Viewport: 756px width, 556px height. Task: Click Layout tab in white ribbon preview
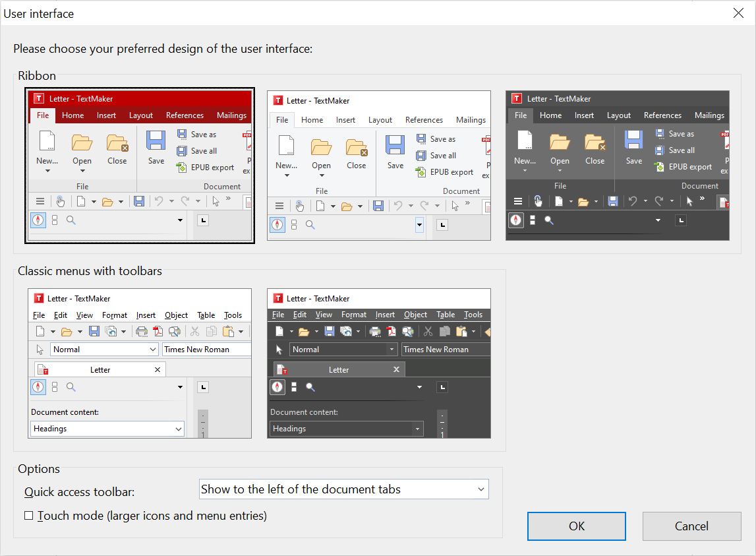click(380, 119)
